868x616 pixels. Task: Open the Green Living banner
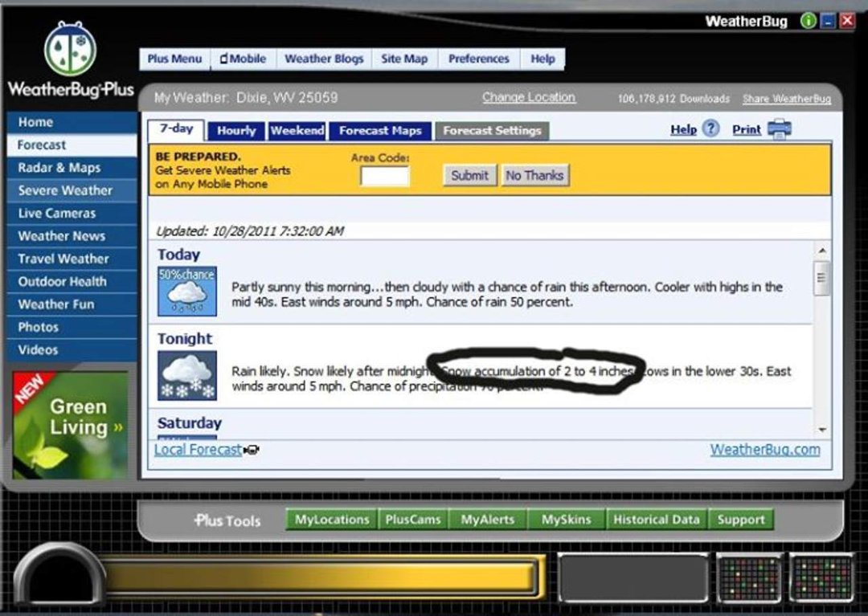pyautogui.click(x=70, y=424)
